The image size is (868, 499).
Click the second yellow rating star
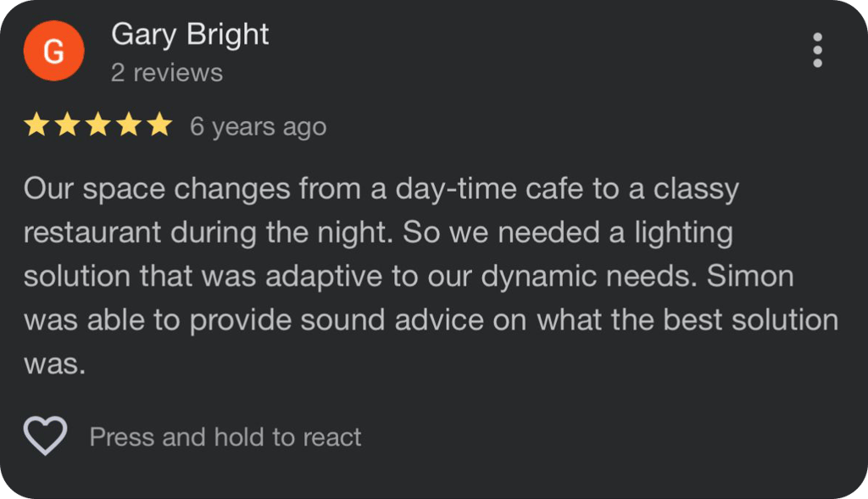click(67, 126)
